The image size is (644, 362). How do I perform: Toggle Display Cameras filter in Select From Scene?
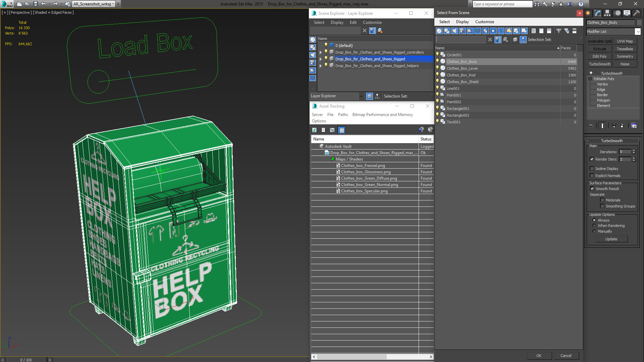462,31
